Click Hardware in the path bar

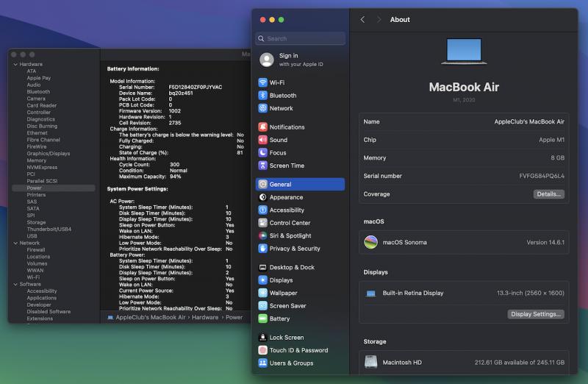[x=205, y=318]
